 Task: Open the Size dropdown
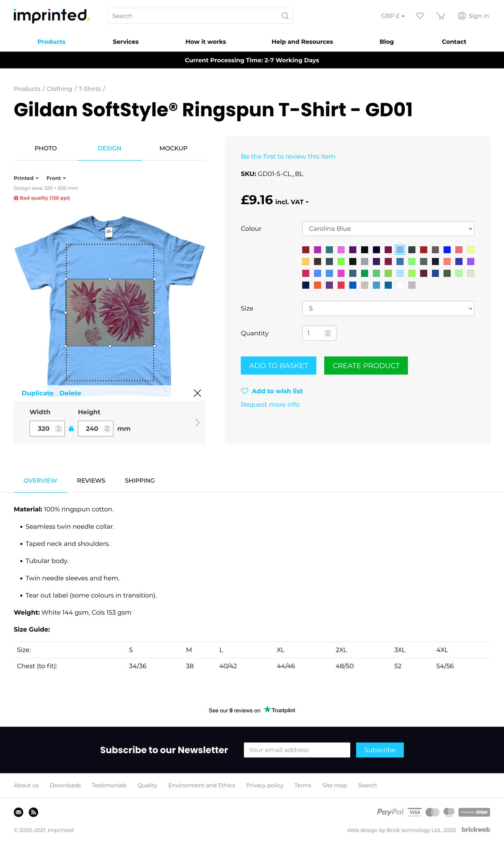388,308
